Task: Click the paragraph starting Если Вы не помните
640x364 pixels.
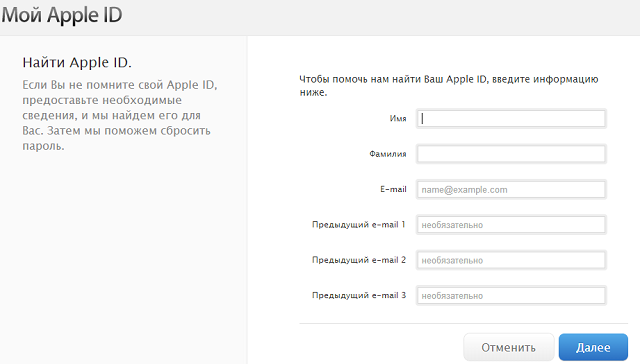Action: click(x=120, y=115)
